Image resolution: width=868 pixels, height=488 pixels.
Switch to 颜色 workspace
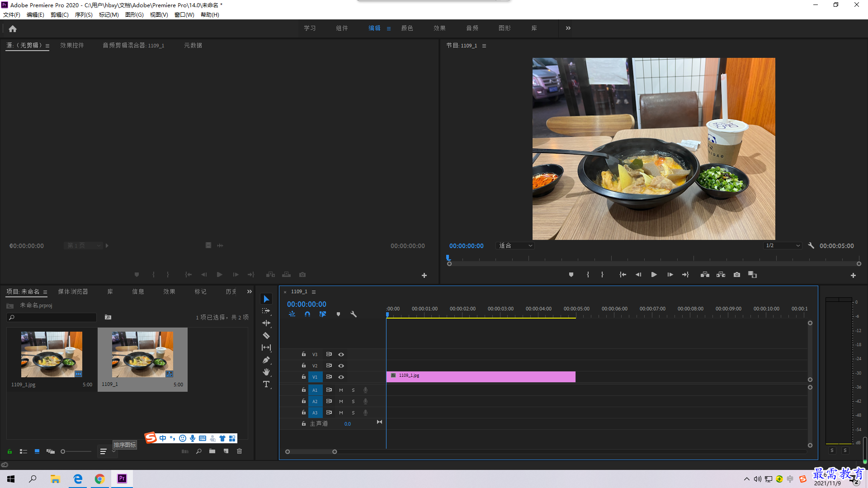coord(407,28)
